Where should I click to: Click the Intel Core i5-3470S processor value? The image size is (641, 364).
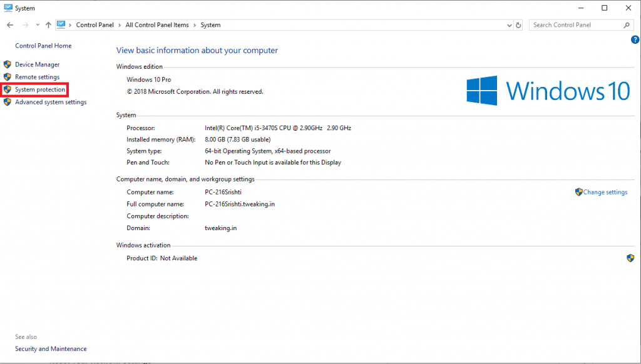(x=278, y=128)
